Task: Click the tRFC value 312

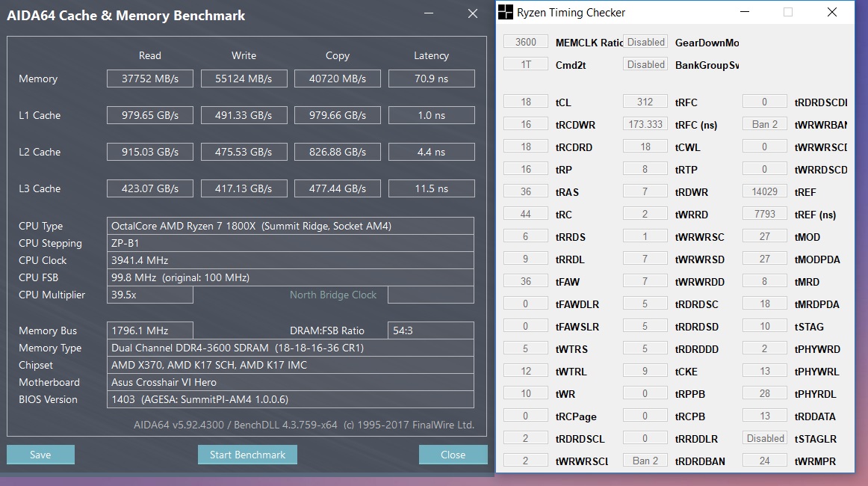Action: 645,102
